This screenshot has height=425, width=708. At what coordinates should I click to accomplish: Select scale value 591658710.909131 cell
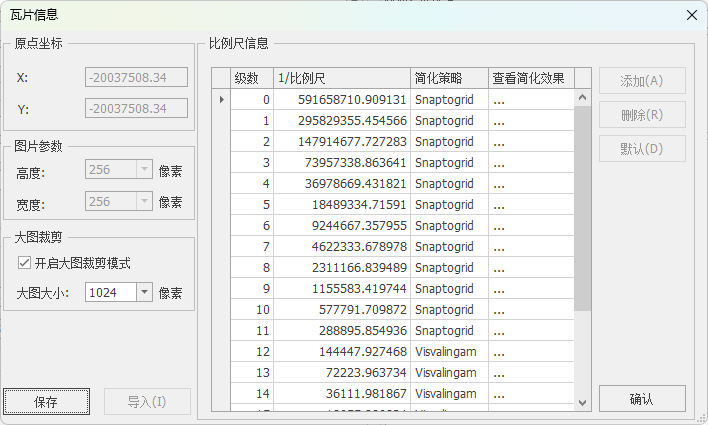pos(341,100)
